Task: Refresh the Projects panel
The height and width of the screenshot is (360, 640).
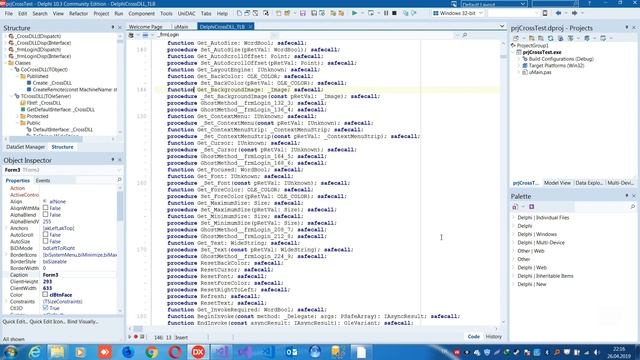Action: tap(551, 38)
